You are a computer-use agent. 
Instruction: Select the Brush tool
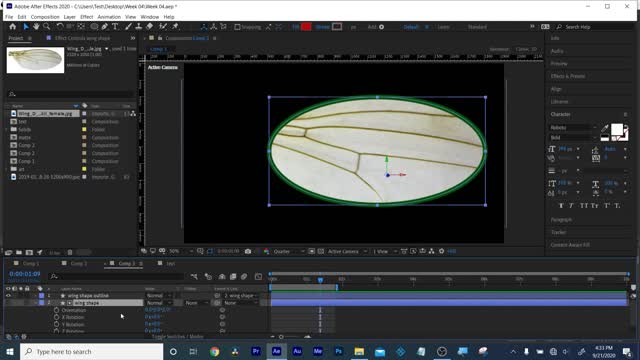pyautogui.click(x=128, y=27)
